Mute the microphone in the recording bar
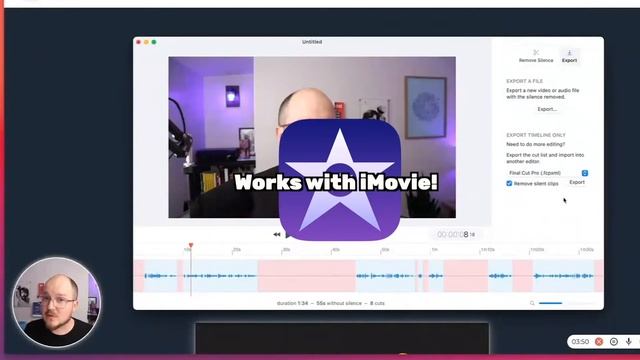The height and width of the screenshot is (360, 640). (629, 342)
